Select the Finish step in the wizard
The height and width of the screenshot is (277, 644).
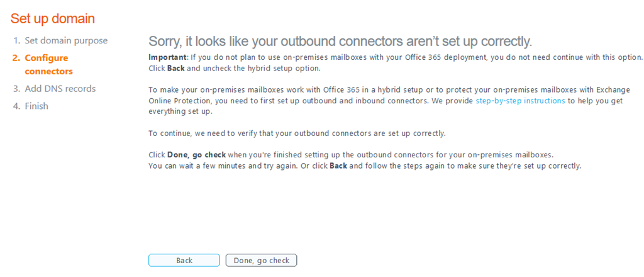(x=36, y=106)
